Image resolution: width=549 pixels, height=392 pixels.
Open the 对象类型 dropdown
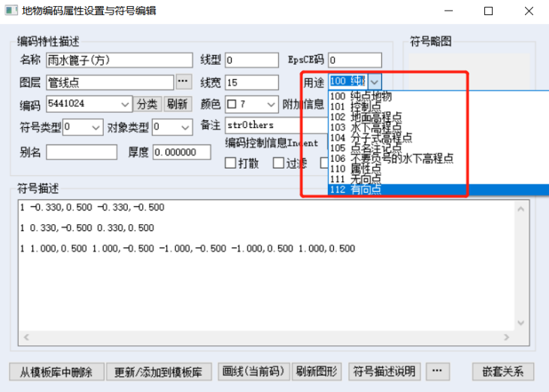point(185,128)
